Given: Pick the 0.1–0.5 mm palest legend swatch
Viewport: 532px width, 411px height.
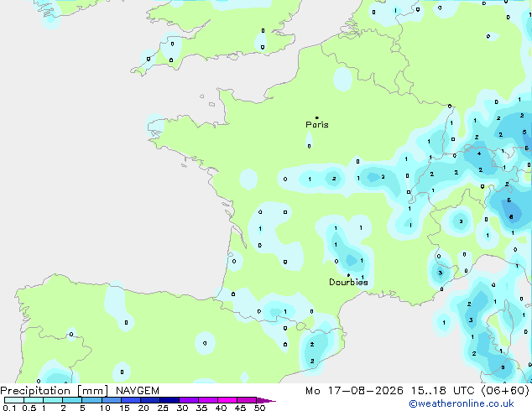Looking at the screenshot, I should [14, 400].
